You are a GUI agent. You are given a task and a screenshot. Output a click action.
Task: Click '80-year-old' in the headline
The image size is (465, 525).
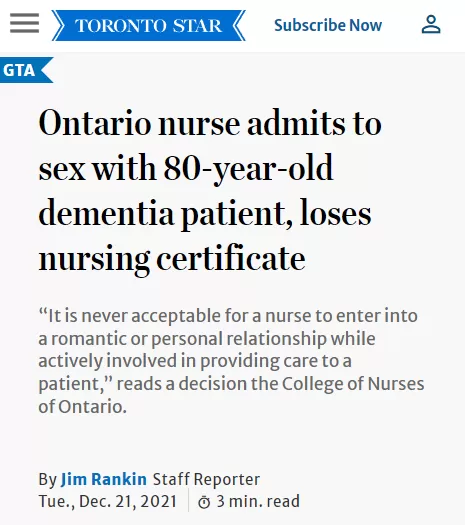[x=248, y=168]
